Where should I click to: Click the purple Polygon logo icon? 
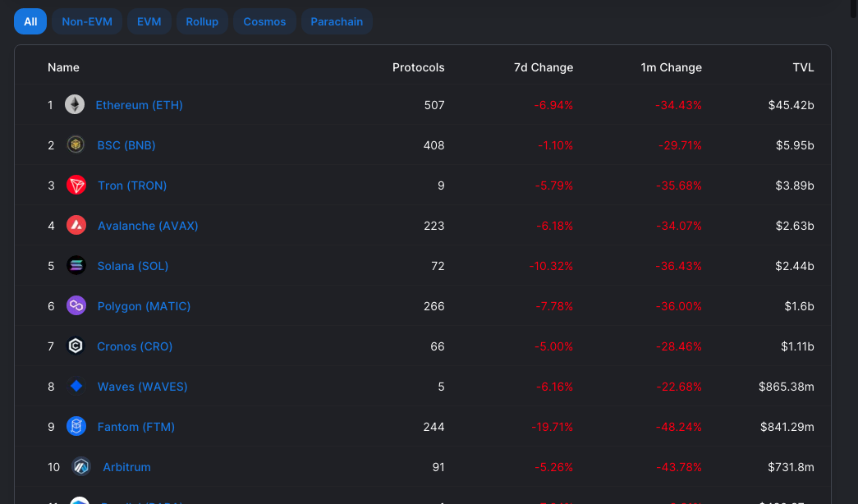(x=76, y=306)
